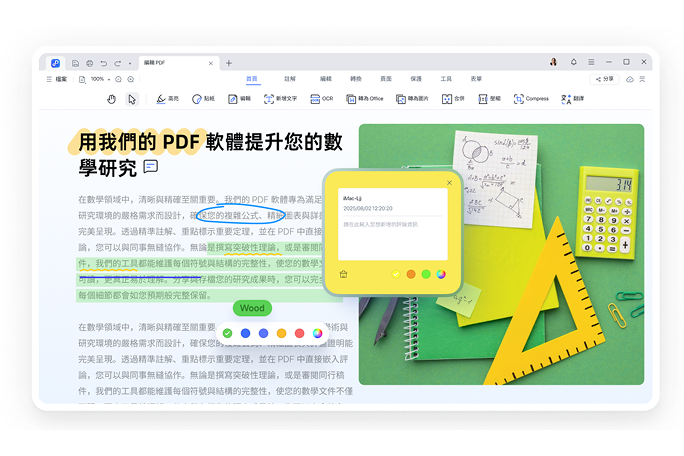The width and height of the screenshot is (684, 456).
Task: Expand the quick access toolbar dropdown arrow
Action: [130, 64]
